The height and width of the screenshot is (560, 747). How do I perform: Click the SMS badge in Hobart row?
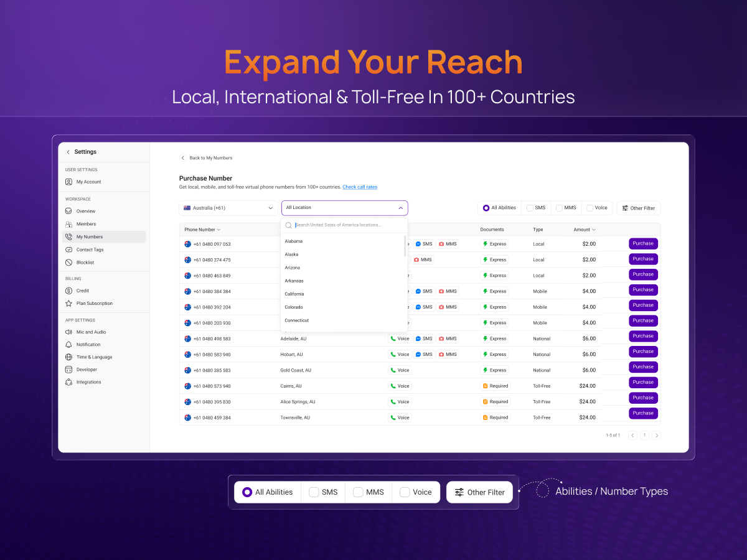pos(424,355)
